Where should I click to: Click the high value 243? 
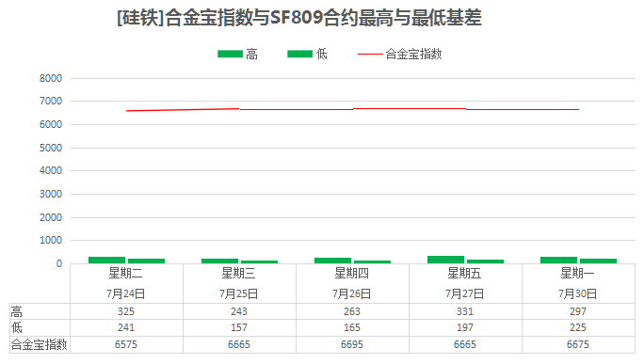tap(238, 312)
